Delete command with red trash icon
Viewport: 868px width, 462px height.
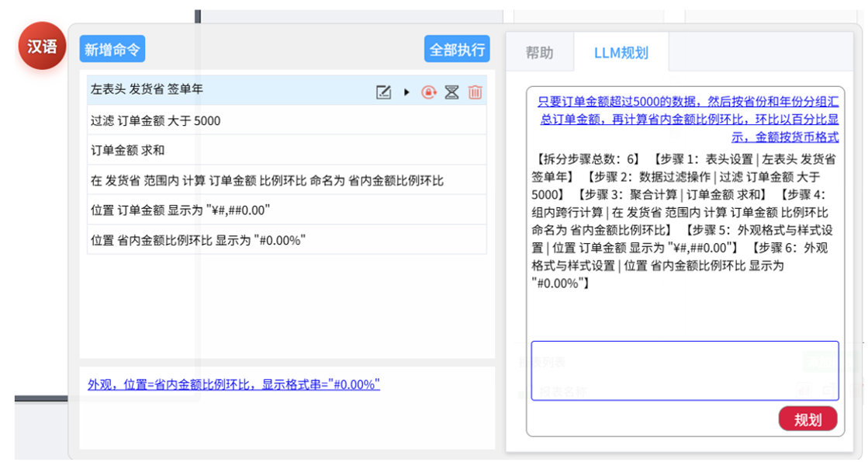475,92
